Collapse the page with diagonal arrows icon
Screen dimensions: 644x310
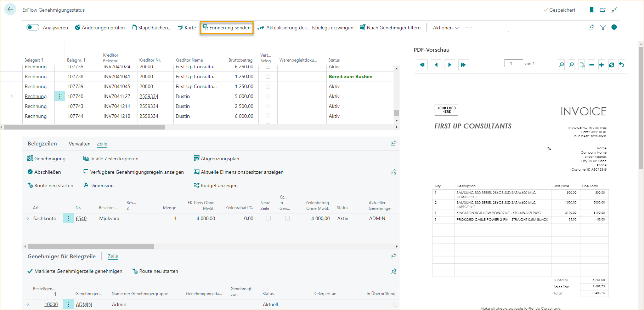614,10
